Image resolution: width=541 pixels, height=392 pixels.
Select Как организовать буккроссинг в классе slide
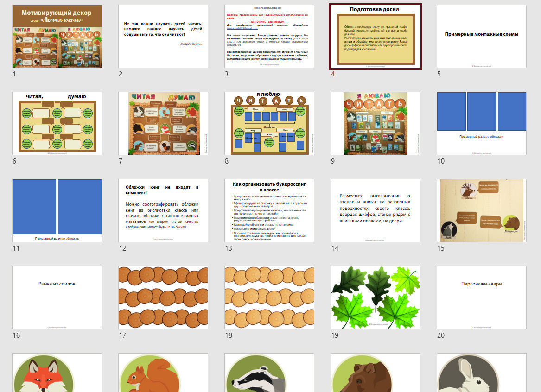269,210
